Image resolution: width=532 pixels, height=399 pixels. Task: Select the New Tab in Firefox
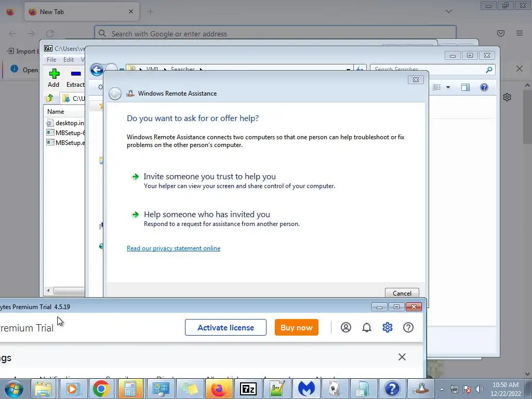[x=82, y=12]
